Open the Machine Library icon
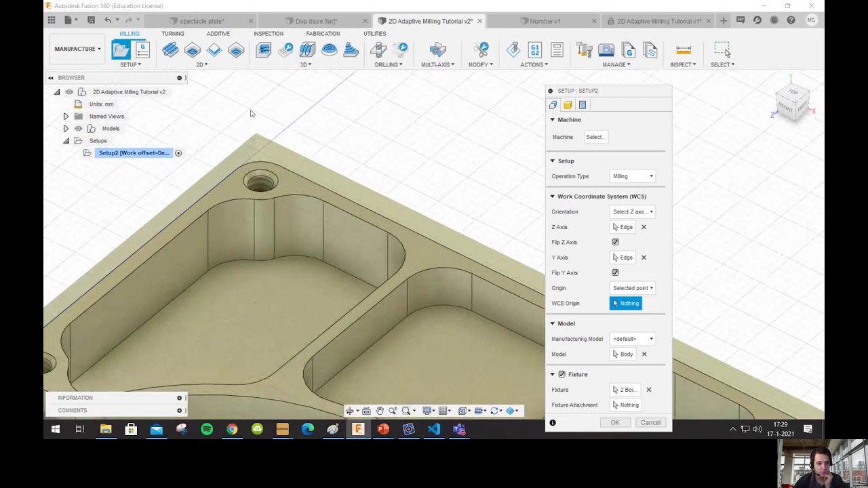The image size is (868, 488). coord(606,49)
